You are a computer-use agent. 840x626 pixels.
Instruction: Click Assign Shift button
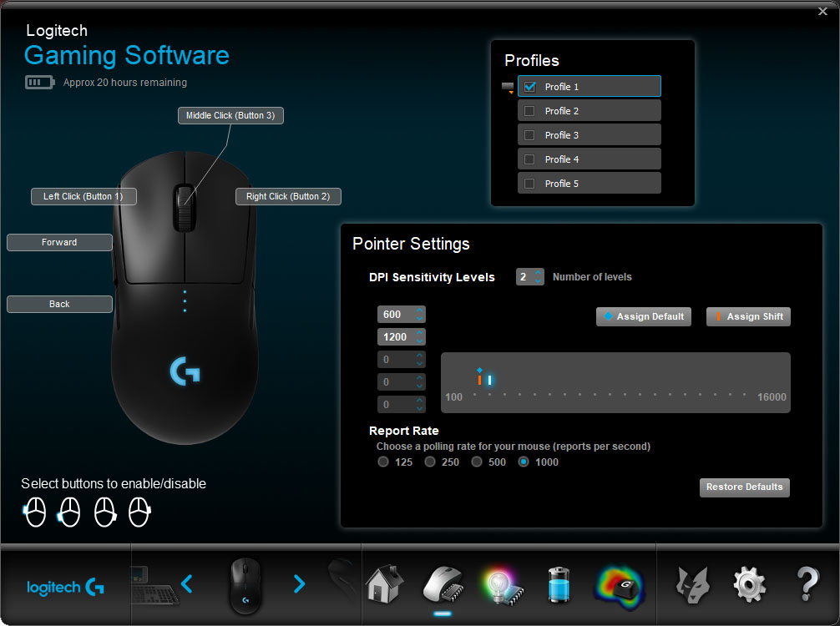(x=748, y=316)
